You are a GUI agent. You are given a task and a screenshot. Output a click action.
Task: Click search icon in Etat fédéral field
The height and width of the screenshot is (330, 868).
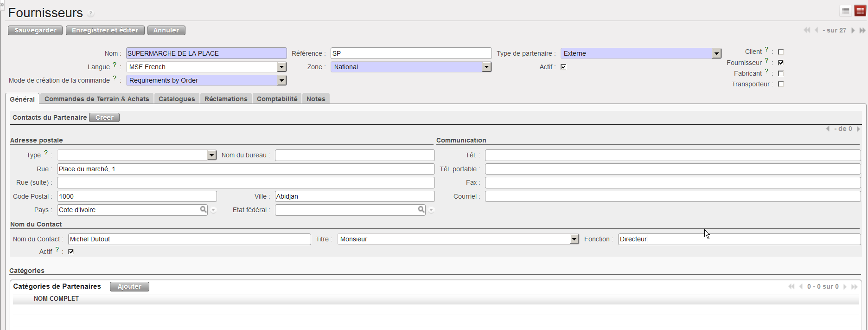click(x=421, y=210)
